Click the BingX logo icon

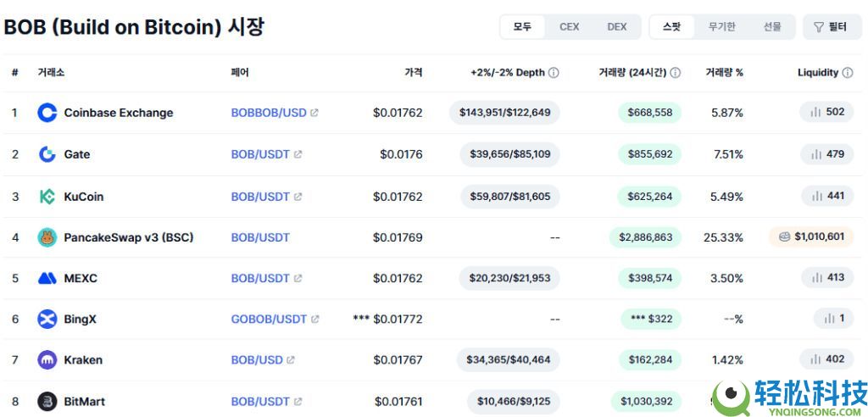(x=47, y=319)
